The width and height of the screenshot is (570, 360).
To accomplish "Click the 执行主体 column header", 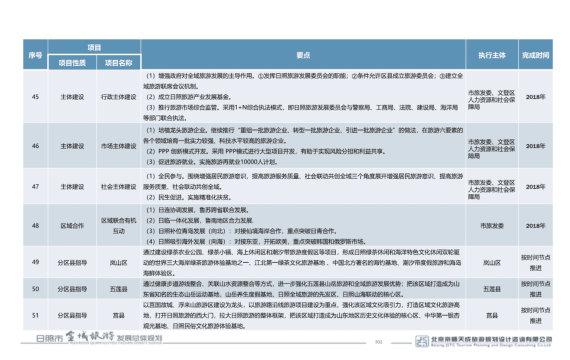I will coord(492,55).
